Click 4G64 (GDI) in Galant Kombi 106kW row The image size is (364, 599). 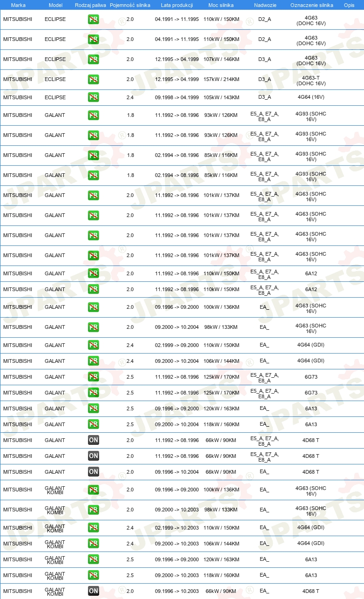pos(311,544)
